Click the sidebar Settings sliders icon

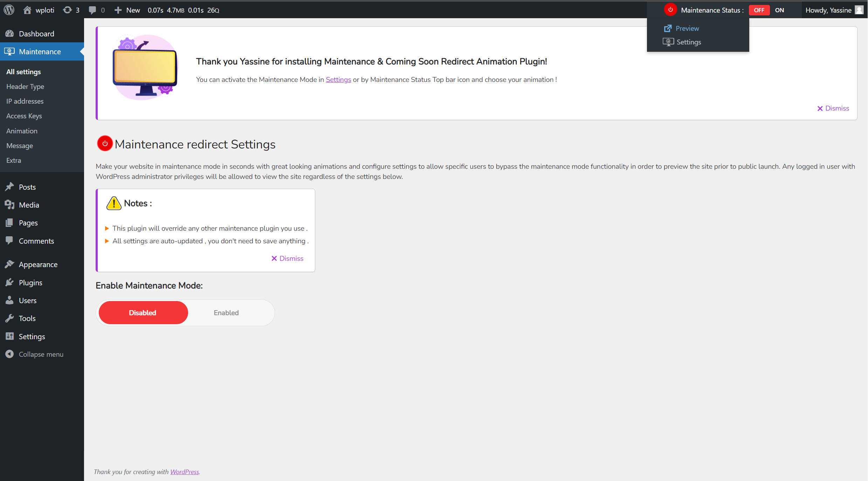(x=9, y=336)
